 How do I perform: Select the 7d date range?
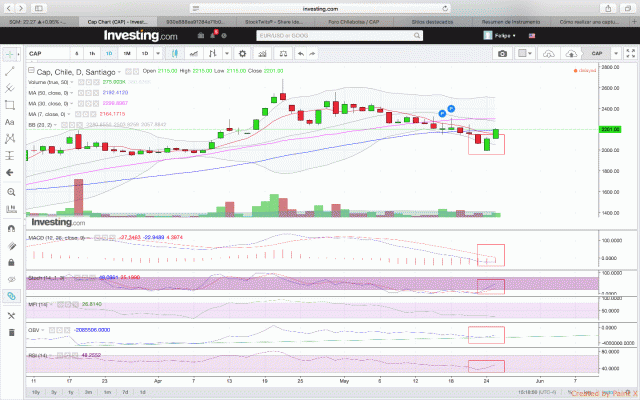pyautogui.click(x=125, y=392)
